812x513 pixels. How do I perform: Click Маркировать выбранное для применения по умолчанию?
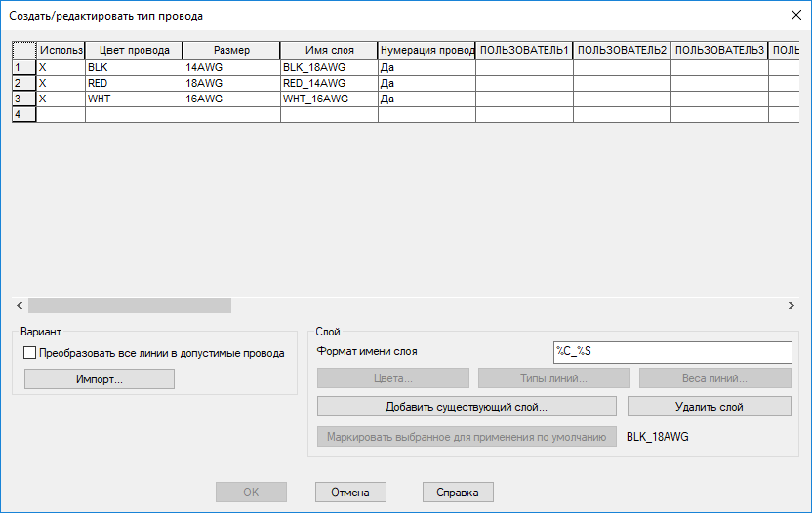pyautogui.click(x=467, y=436)
